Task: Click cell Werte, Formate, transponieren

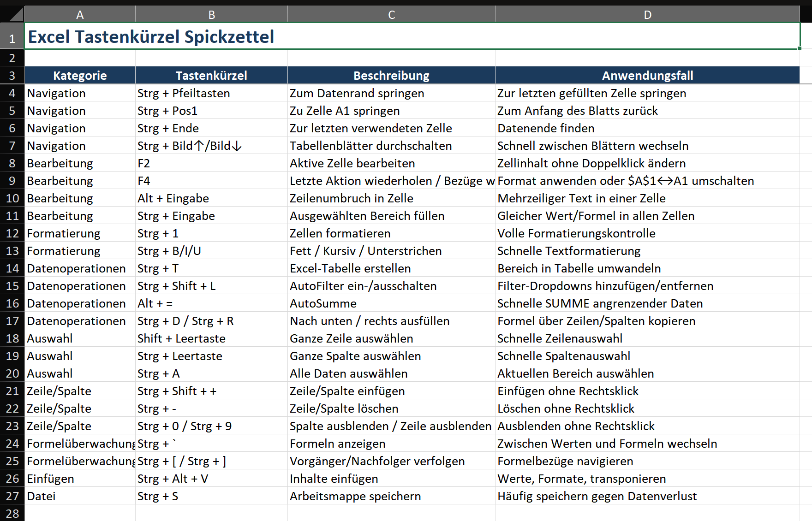Action: (647, 479)
